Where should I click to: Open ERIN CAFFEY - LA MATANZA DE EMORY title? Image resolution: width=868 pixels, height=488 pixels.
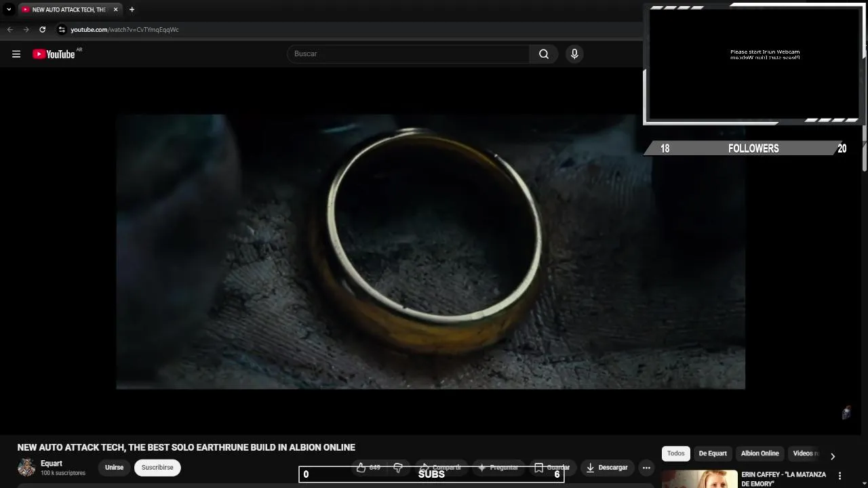click(784, 479)
